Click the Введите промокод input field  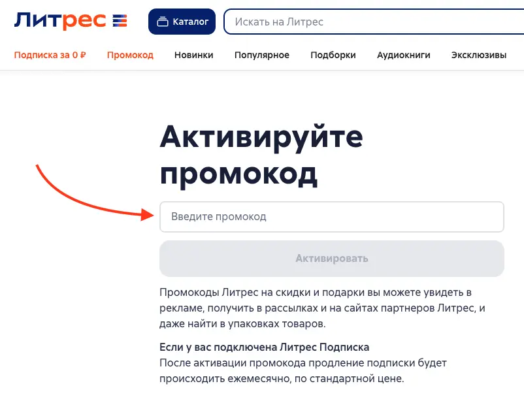coord(331,217)
